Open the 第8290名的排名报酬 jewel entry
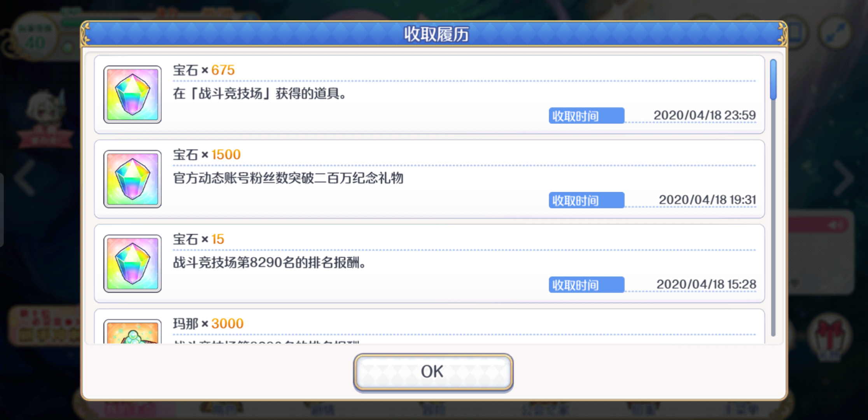This screenshot has height=420, width=868. (429, 263)
